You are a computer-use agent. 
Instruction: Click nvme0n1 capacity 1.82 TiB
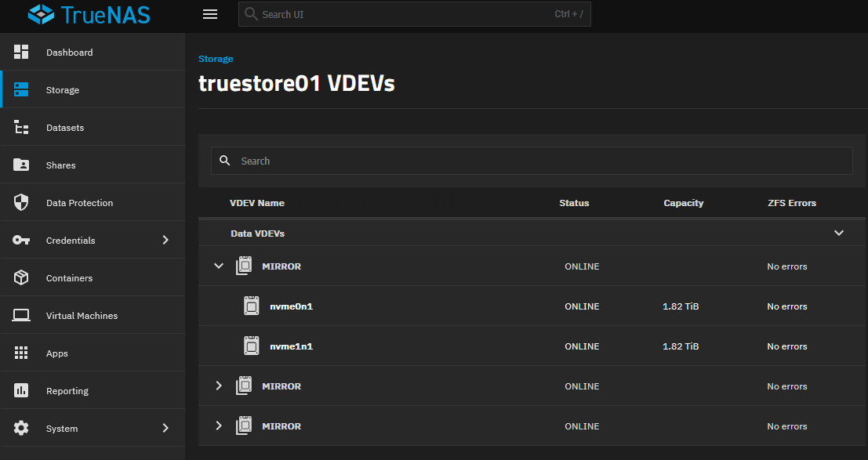(x=681, y=306)
